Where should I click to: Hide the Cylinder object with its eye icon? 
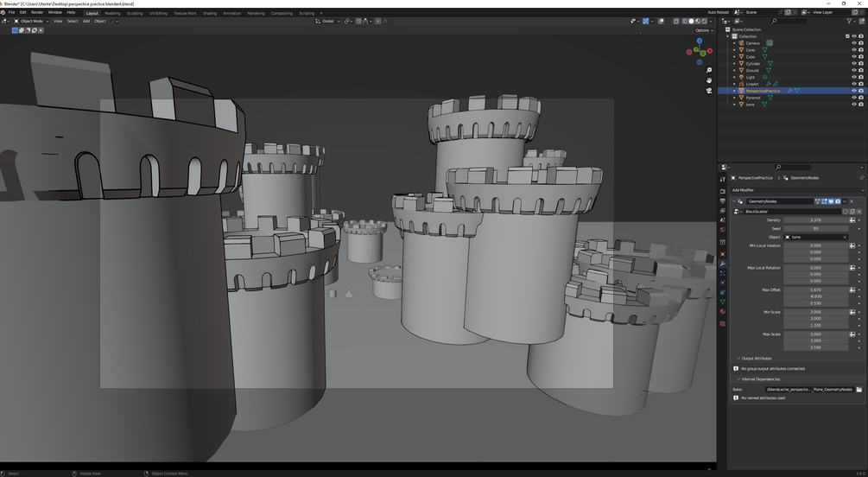coord(853,64)
